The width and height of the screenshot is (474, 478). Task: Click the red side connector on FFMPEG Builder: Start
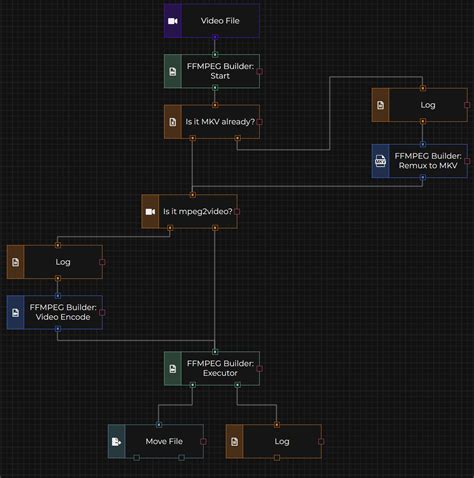click(259, 71)
